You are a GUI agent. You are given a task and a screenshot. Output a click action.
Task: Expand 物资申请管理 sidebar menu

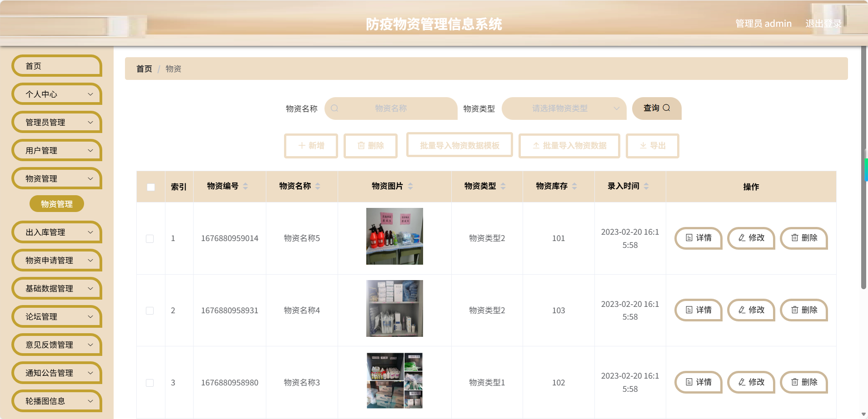(57, 260)
